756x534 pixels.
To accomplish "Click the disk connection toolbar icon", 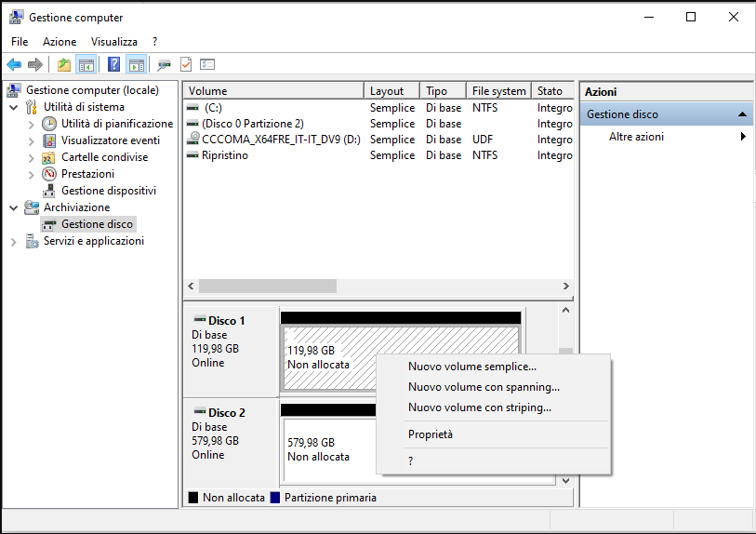I will [x=164, y=64].
